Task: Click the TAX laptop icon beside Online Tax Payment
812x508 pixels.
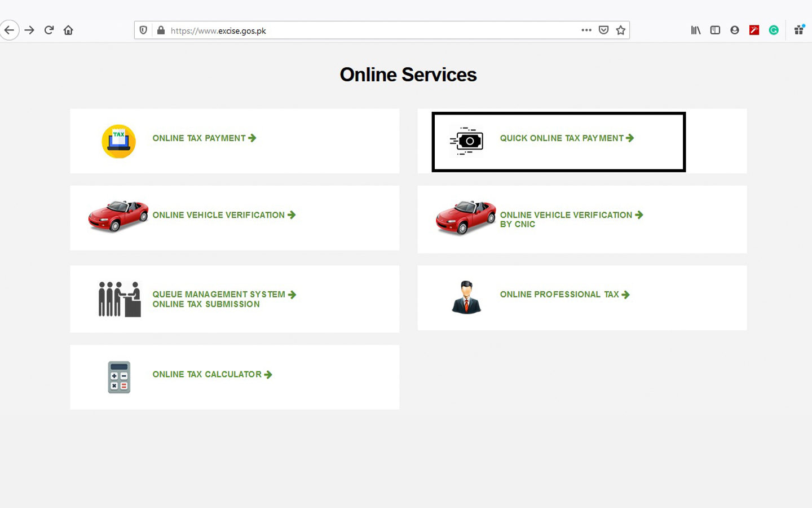Action: pyautogui.click(x=118, y=141)
